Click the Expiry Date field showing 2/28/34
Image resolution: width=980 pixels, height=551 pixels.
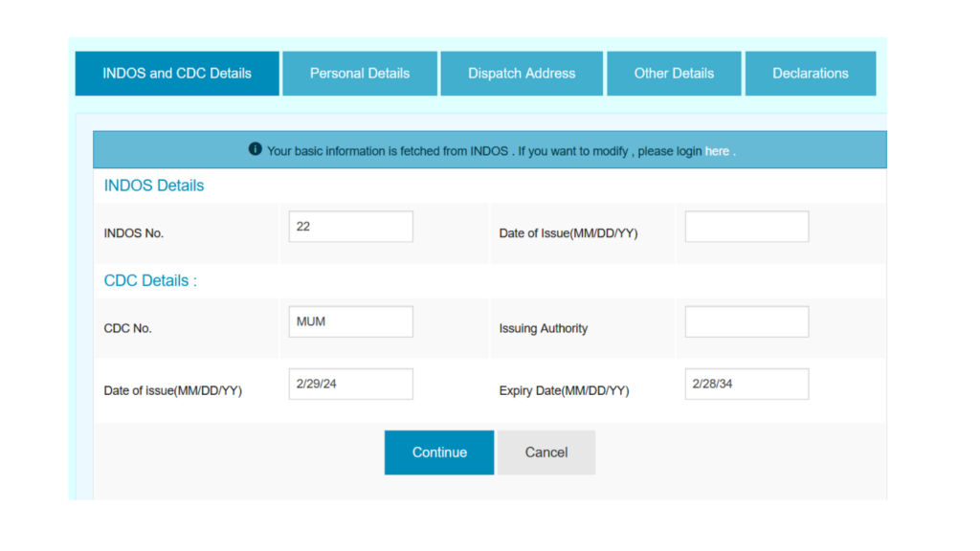click(x=746, y=384)
